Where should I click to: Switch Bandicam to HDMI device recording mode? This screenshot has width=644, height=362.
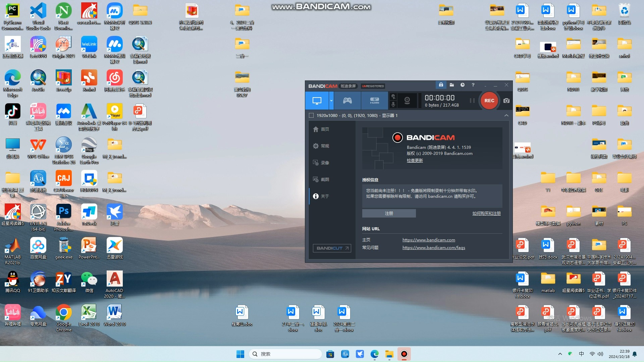(375, 101)
